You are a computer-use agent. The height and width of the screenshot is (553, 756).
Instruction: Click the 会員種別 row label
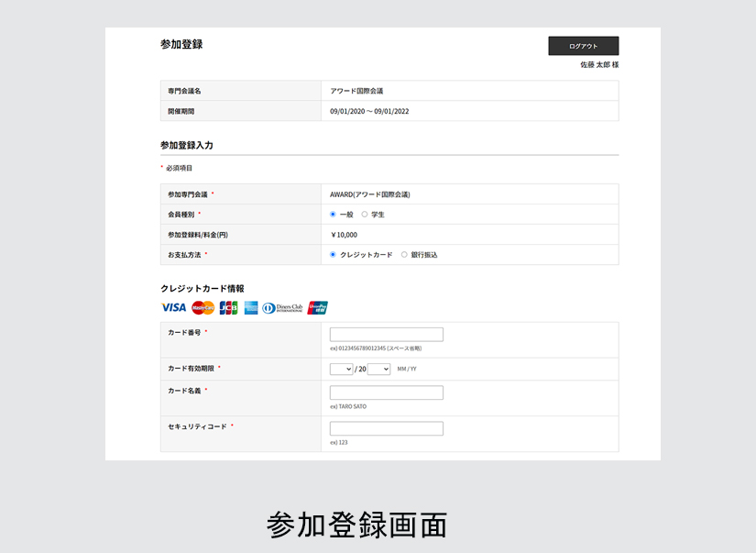click(181, 215)
